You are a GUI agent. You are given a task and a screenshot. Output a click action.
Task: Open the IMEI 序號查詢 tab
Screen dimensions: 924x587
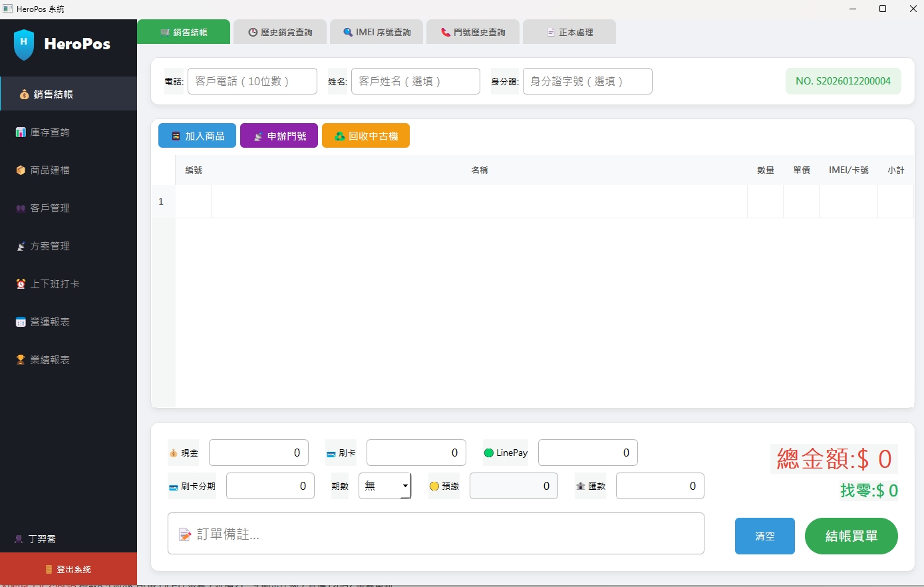377,31
